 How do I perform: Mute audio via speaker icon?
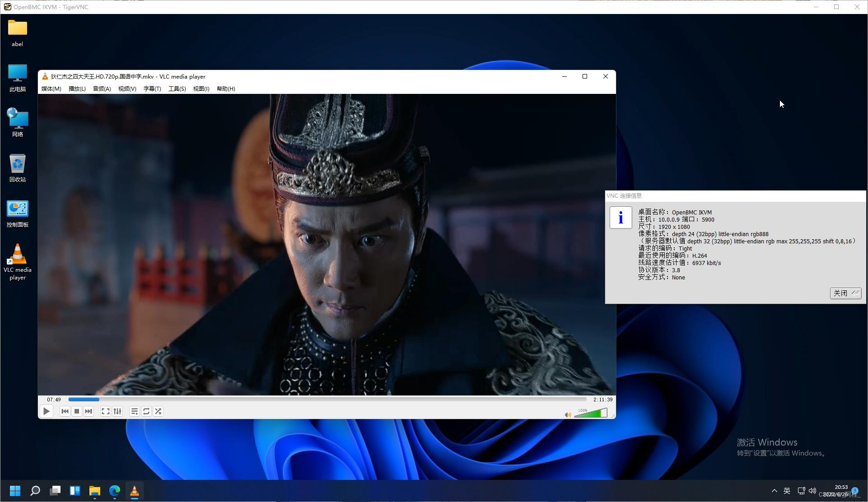point(568,414)
